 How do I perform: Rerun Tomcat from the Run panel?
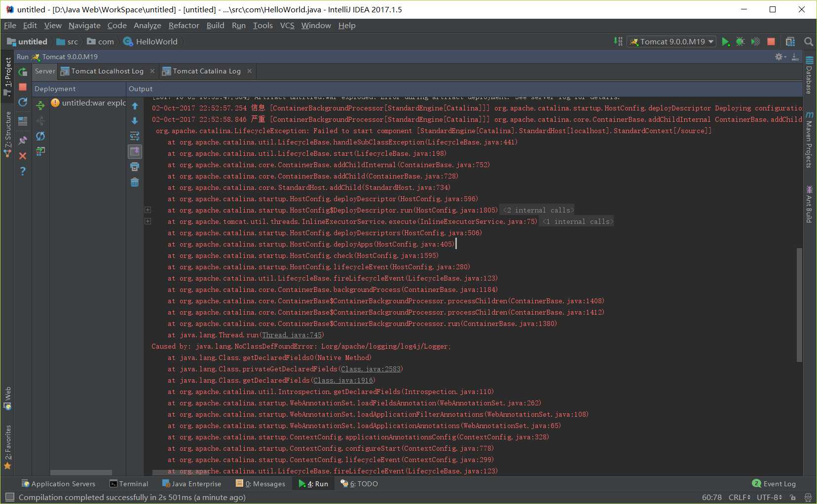coord(23,72)
